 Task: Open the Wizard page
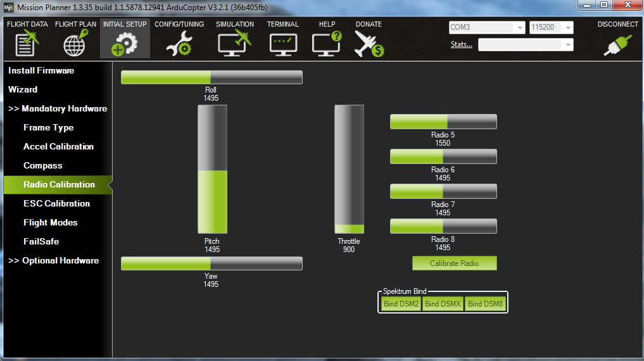click(x=23, y=89)
